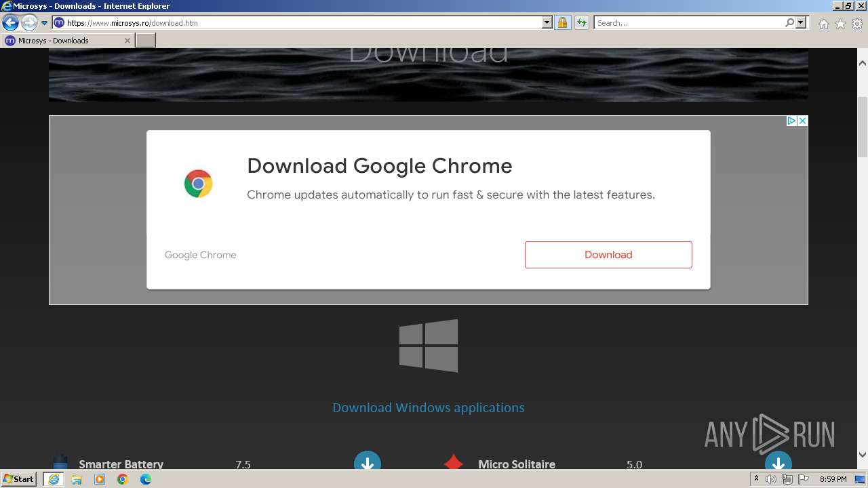Click the magnifier search icon

[x=789, y=23]
